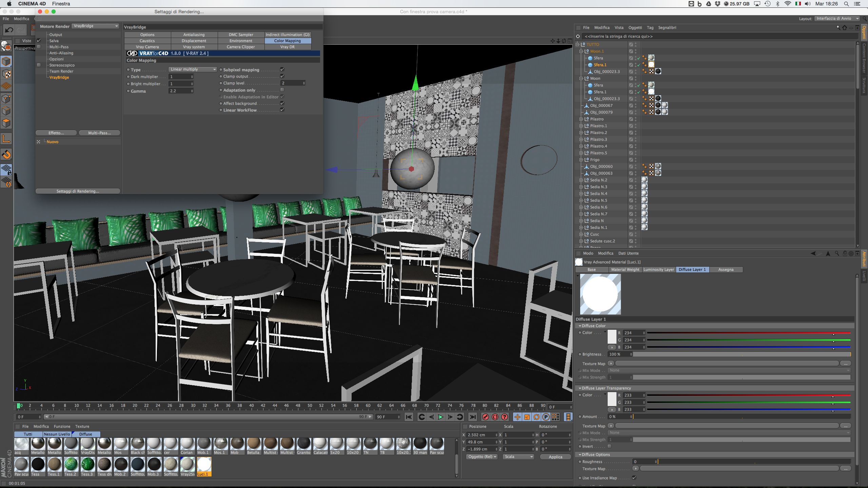The image size is (868, 488).
Task: Uncheck the Clamp output checkbox
Action: [282, 76]
